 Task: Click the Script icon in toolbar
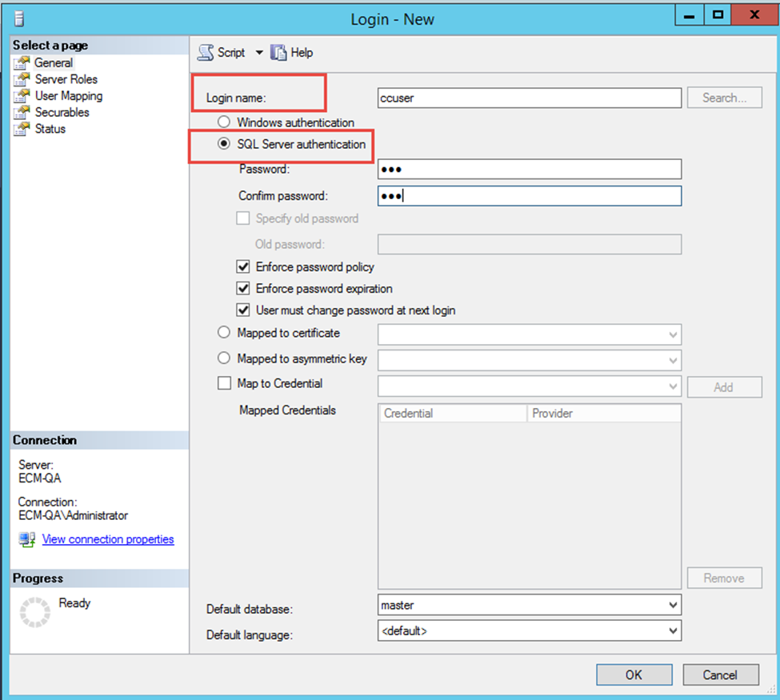(206, 53)
